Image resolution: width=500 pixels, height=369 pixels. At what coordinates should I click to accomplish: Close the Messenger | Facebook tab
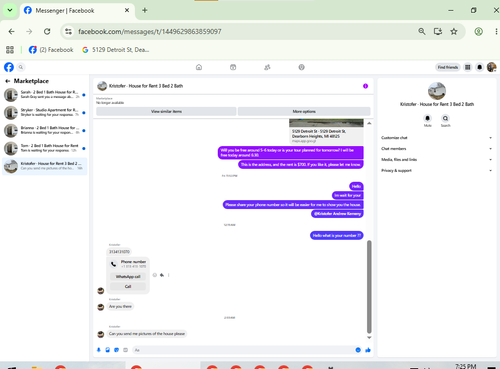[x=127, y=10]
